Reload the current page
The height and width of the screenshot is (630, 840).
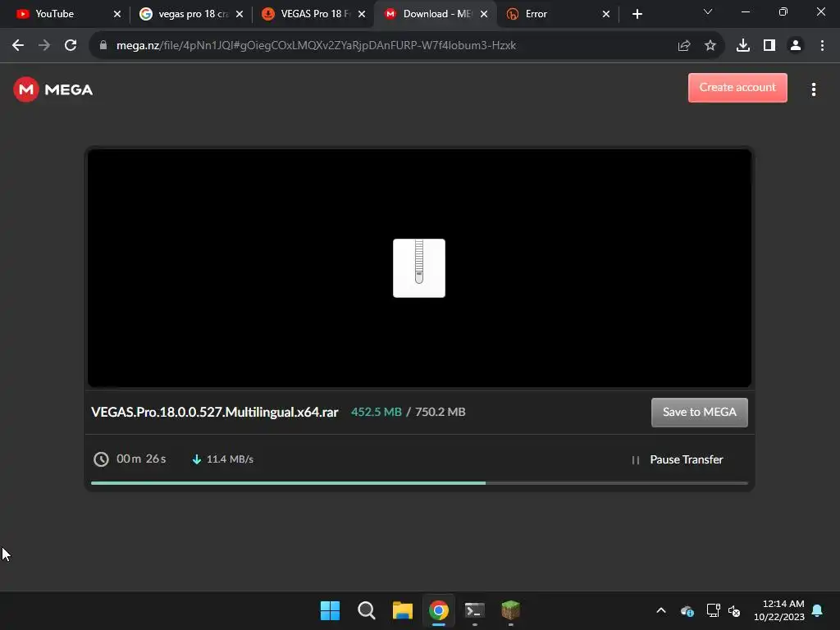click(x=71, y=46)
